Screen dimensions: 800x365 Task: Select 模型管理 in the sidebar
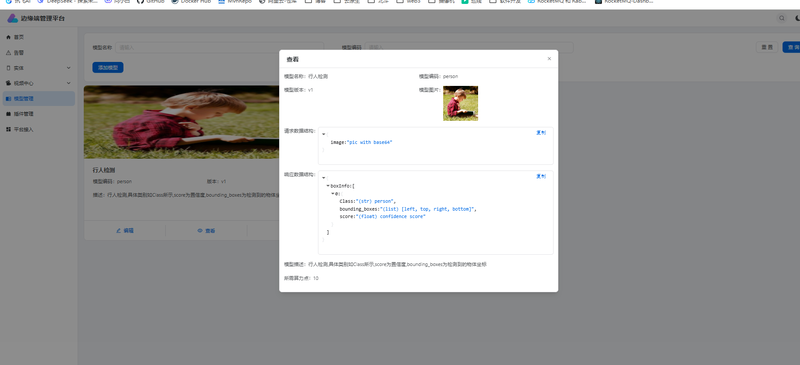click(39, 99)
